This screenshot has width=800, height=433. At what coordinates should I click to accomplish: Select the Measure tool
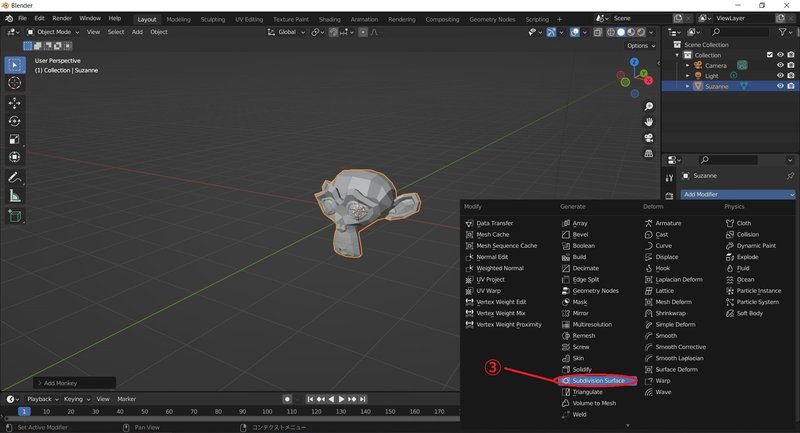click(x=15, y=196)
